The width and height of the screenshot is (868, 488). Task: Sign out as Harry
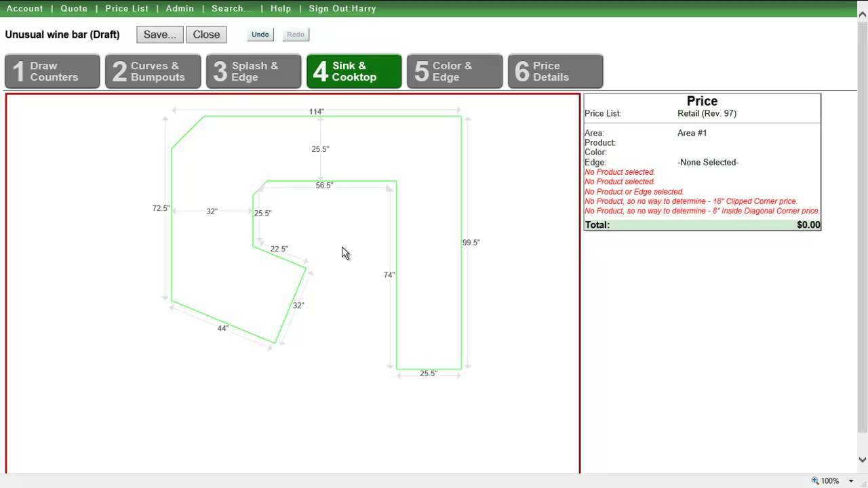point(342,8)
